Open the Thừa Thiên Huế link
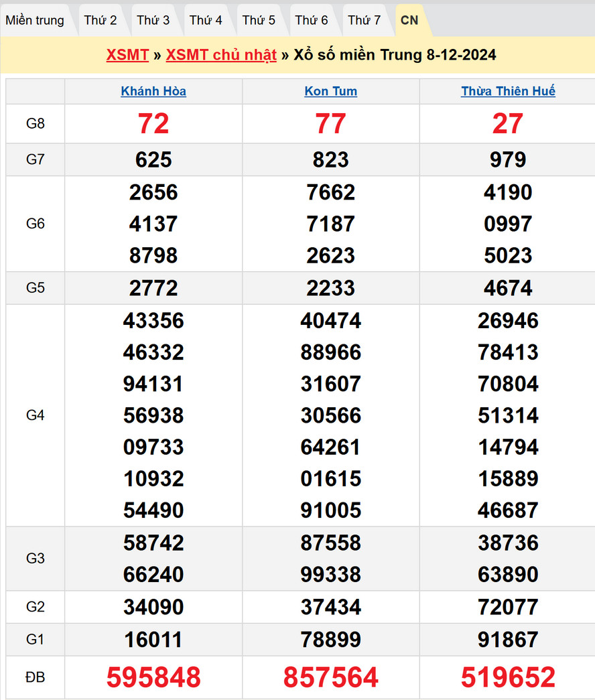 tap(508, 92)
